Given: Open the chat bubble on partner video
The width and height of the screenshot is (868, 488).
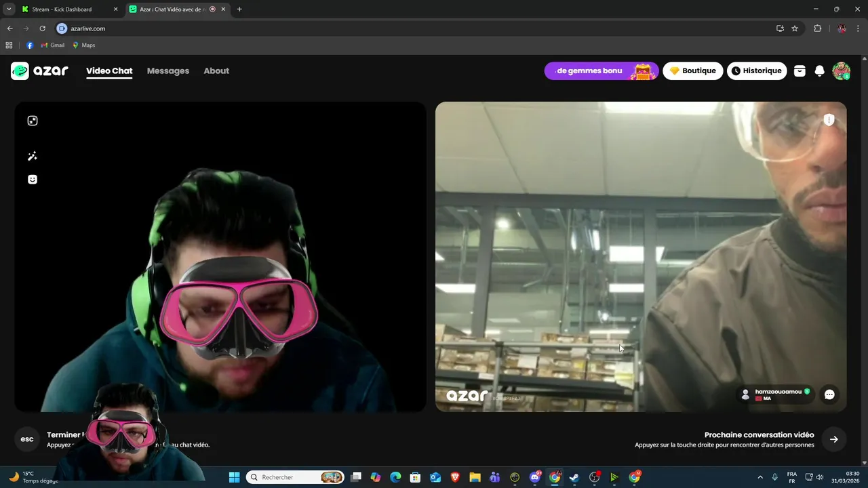Looking at the screenshot, I should pyautogui.click(x=829, y=394).
